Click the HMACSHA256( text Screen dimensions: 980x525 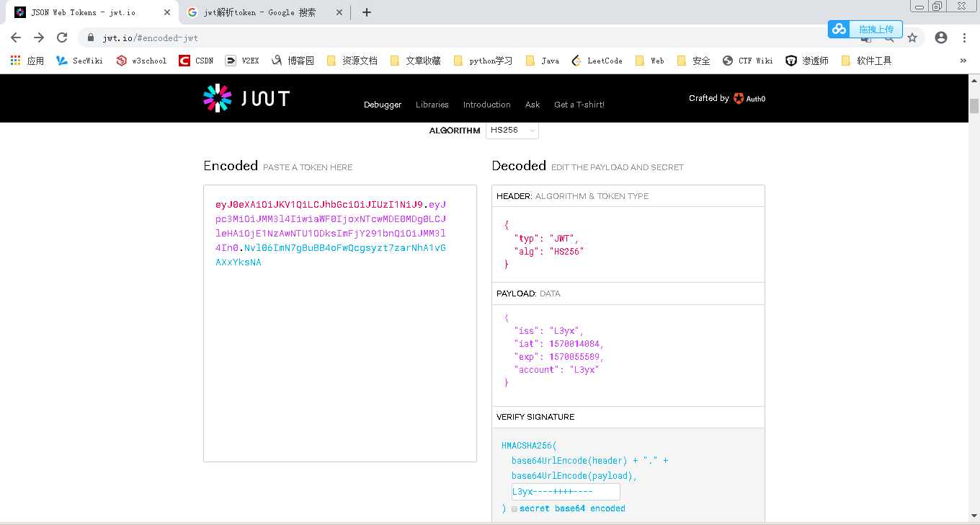(530, 446)
